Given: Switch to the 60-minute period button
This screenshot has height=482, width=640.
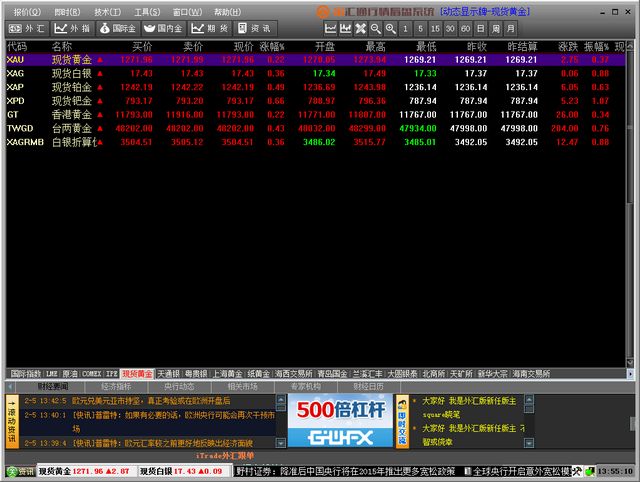Looking at the screenshot, I should pos(465,29).
